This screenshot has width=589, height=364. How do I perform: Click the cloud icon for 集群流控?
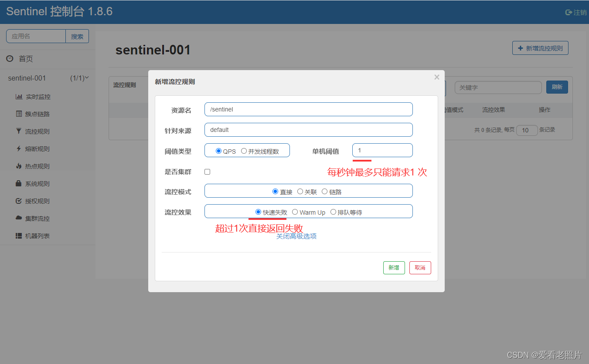[x=19, y=218]
